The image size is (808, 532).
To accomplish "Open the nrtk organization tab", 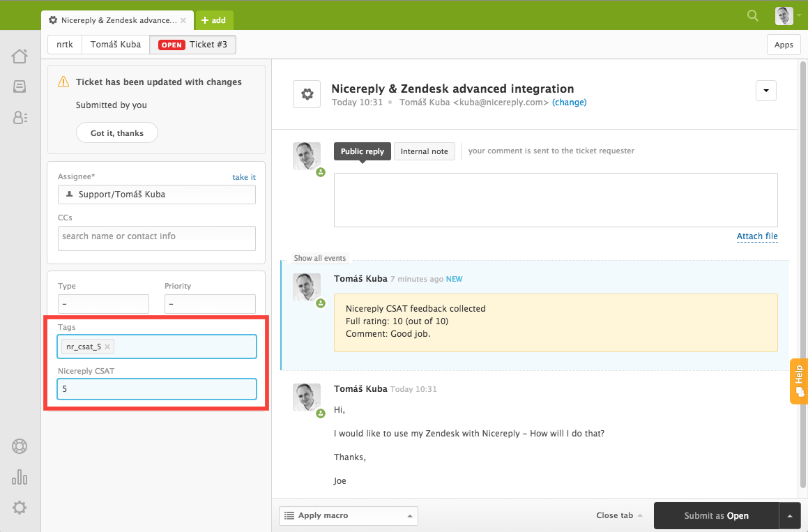I will [64, 45].
